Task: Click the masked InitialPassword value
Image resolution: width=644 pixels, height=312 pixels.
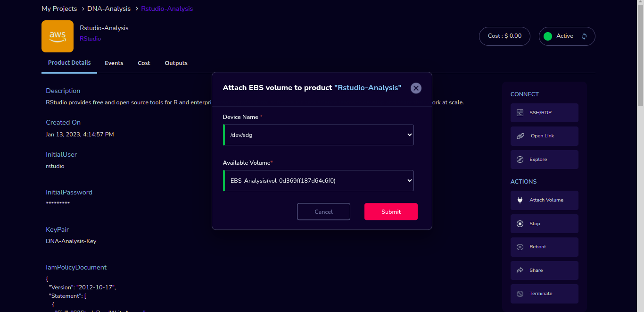Action: [x=58, y=203]
